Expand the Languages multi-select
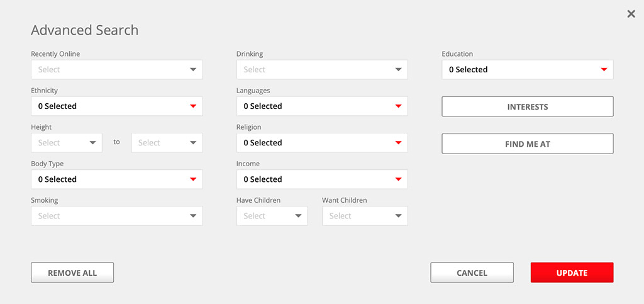Viewport: 644px width, 304px height. coord(321,106)
